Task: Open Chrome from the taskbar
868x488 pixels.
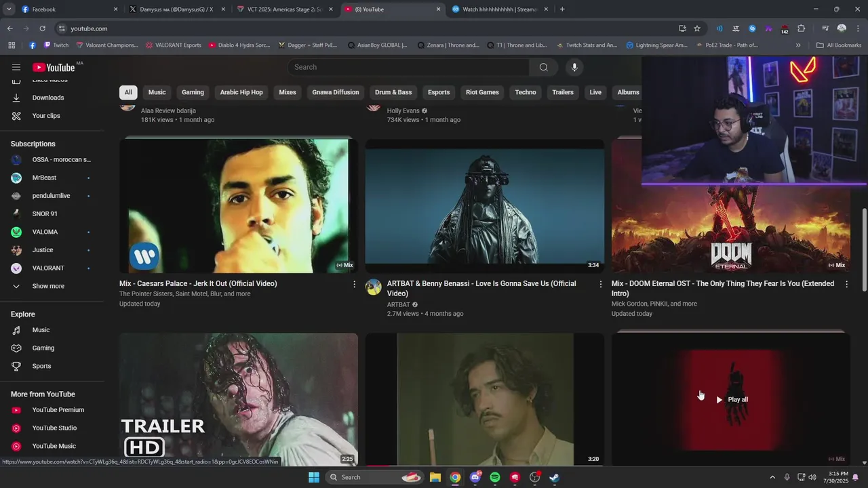Action: click(x=455, y=477)
